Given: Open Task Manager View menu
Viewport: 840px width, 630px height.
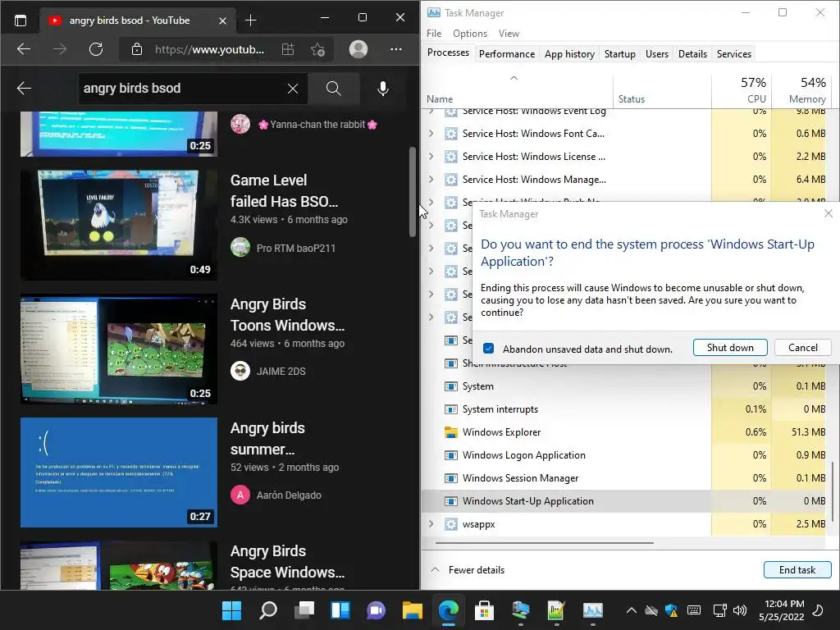Looking at the screenshot, I should click(509, 33).
